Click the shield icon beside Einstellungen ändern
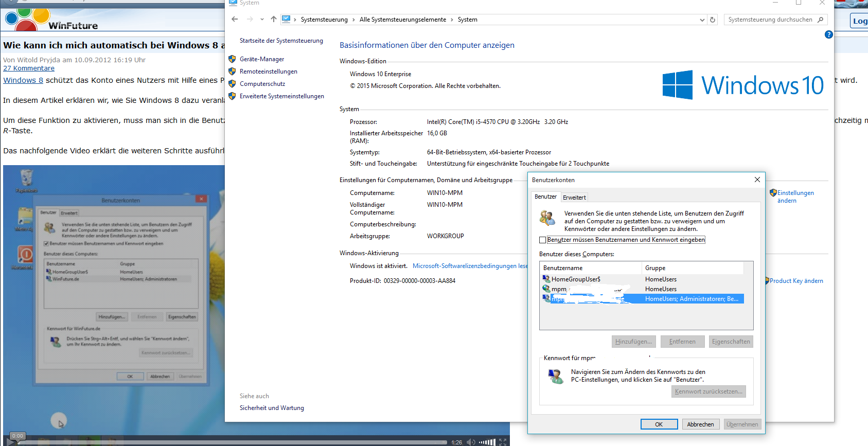This screenshot has width=868, height=446. coord(773,193)
